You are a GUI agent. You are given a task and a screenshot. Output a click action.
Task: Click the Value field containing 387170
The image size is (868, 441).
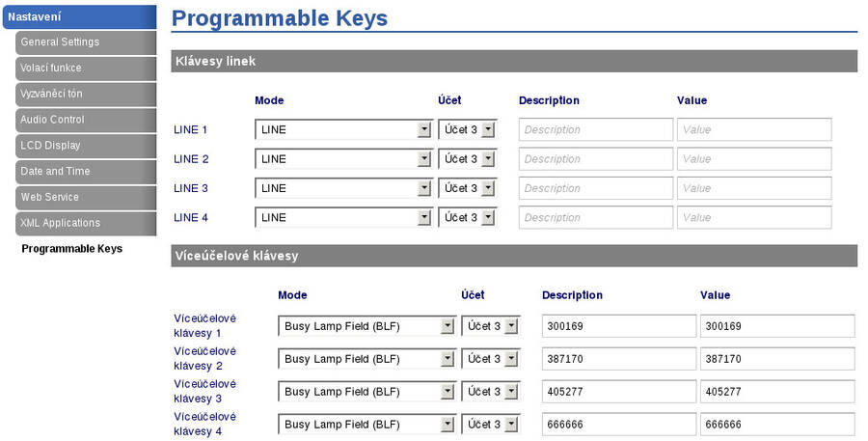[x=777, y=359]
